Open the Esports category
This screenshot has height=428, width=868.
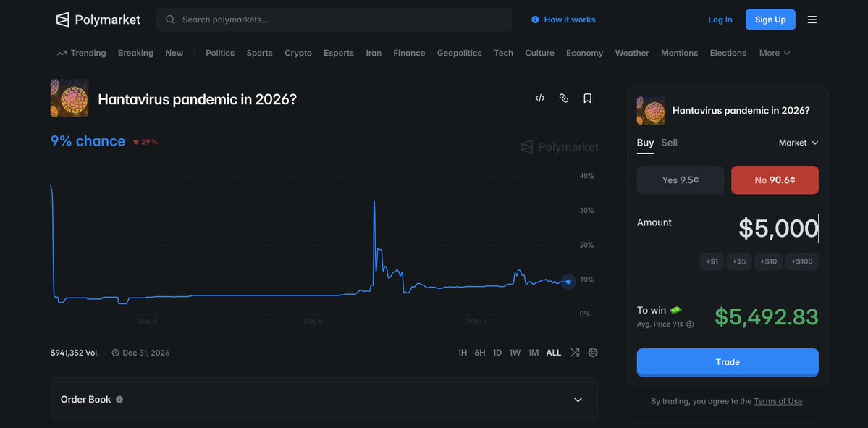(339, 53)
